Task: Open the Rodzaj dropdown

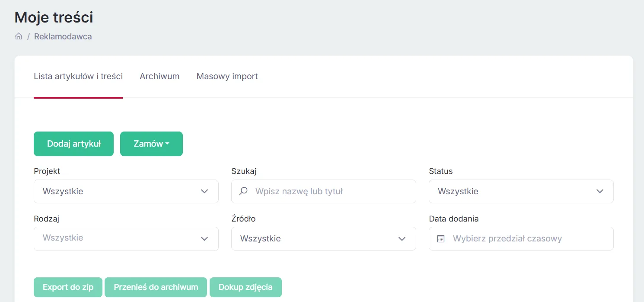Action: [126, 238]
